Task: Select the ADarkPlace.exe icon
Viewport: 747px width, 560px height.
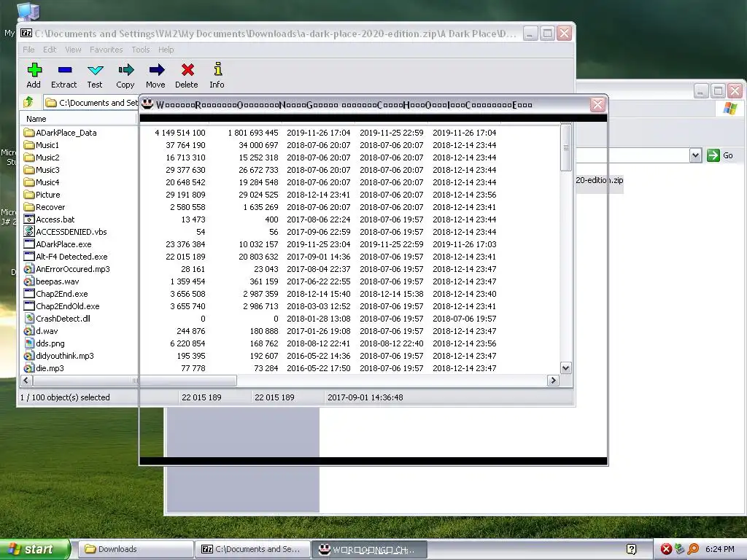Action: pyautogui.click(x=29, y=244)
